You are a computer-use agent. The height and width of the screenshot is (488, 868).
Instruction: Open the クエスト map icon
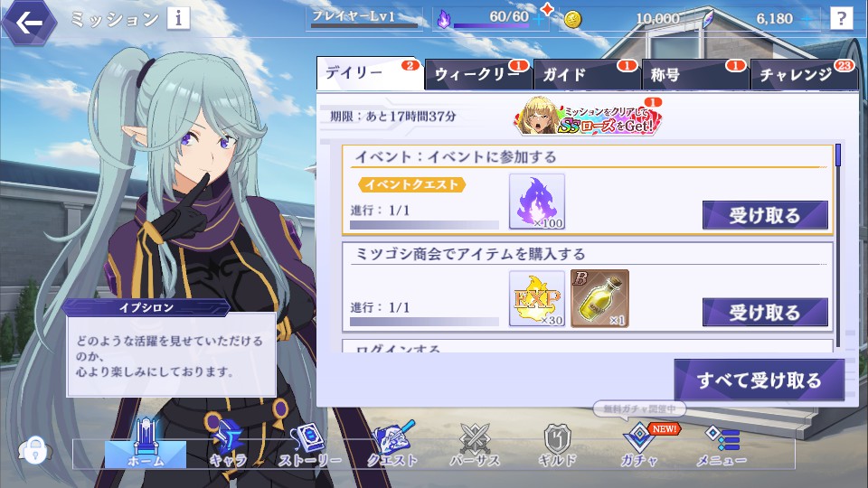point(392,444)
